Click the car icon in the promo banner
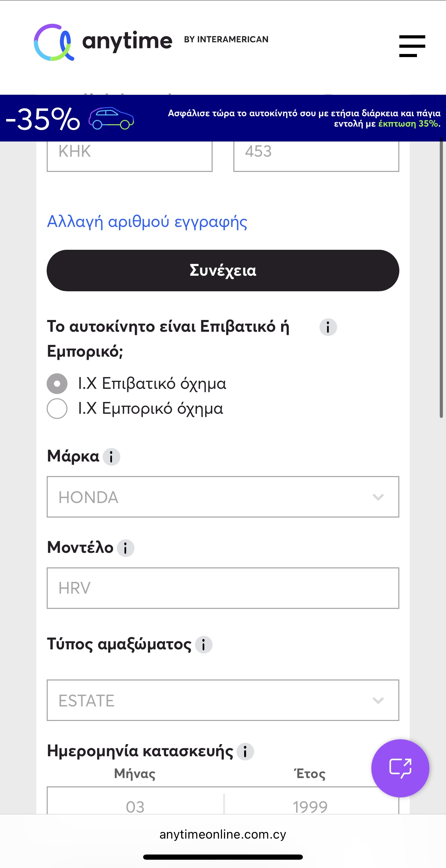 coord(111,118)
